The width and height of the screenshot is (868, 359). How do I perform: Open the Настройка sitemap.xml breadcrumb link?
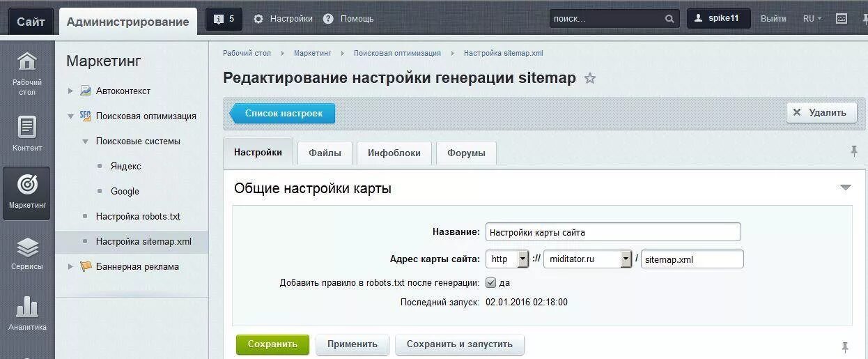504,53
